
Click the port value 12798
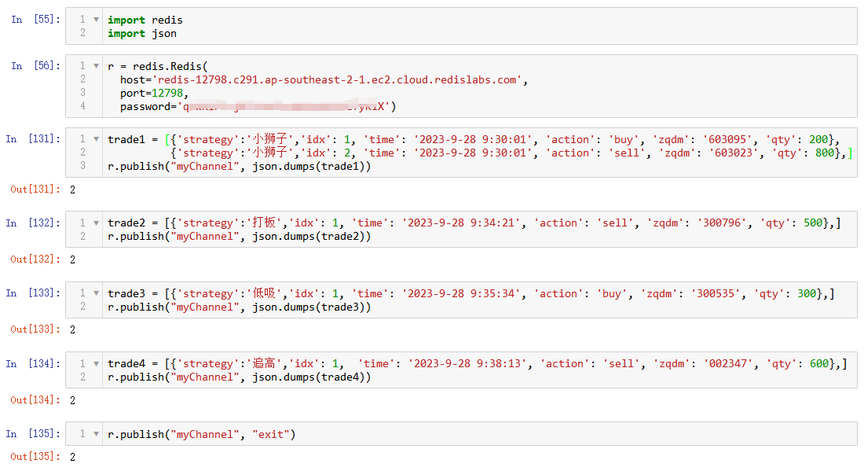pos(167,93)
